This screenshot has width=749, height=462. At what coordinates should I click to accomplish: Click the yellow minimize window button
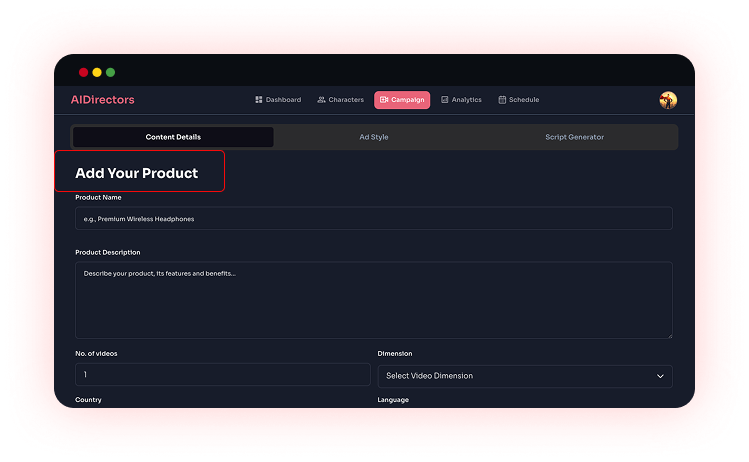point(97,72)
